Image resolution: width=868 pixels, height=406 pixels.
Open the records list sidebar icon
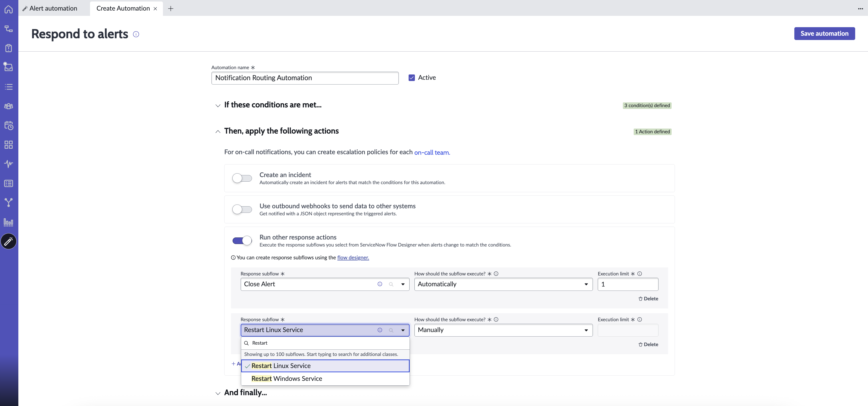coord(9,183)
